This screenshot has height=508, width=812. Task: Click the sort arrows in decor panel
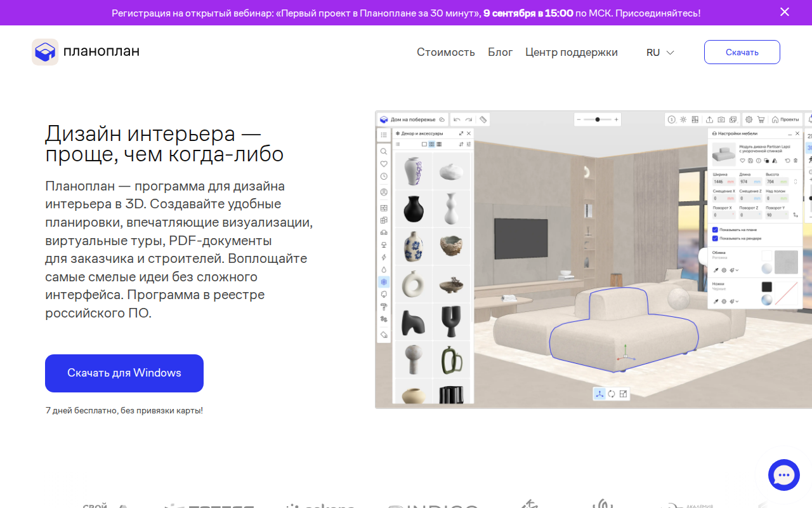coord(461,145)
